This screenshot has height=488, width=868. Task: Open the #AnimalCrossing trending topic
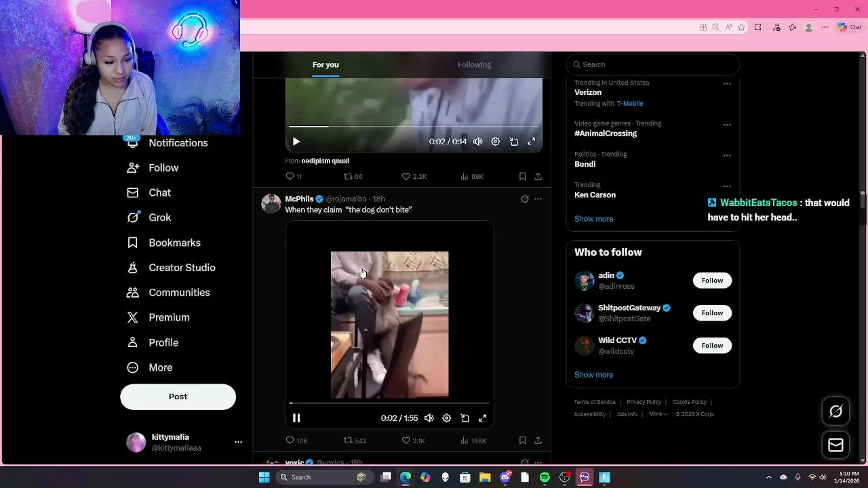(606, 134)
